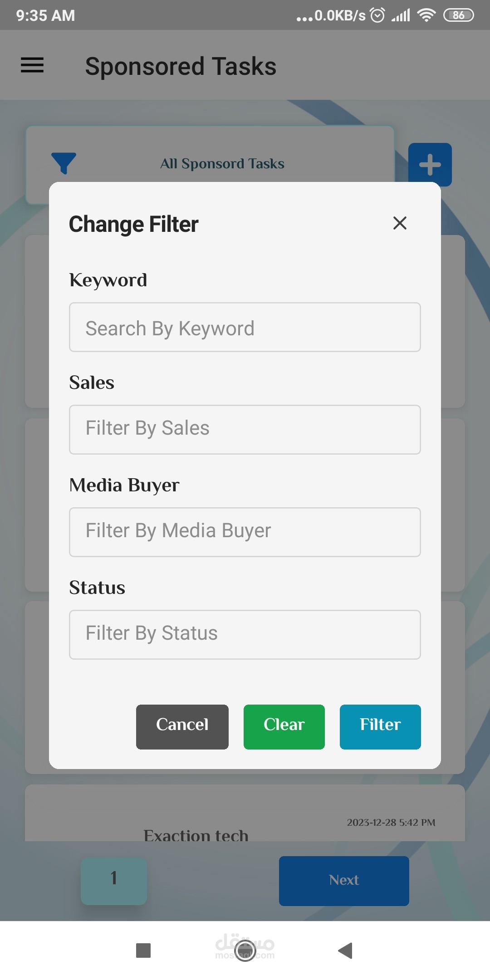Tap the blue funnel filter icon
490x980 pixels.
tap(64, 163)
